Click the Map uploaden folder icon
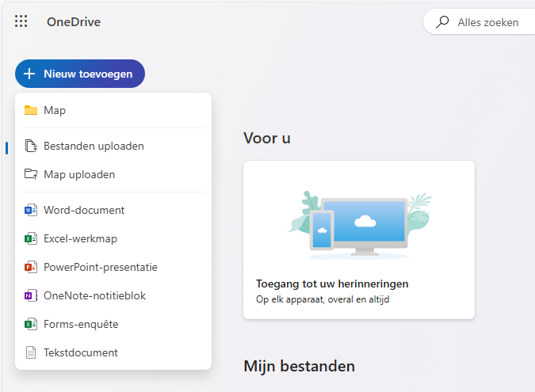This screenshot has width=535, height=392. point(31,174)
